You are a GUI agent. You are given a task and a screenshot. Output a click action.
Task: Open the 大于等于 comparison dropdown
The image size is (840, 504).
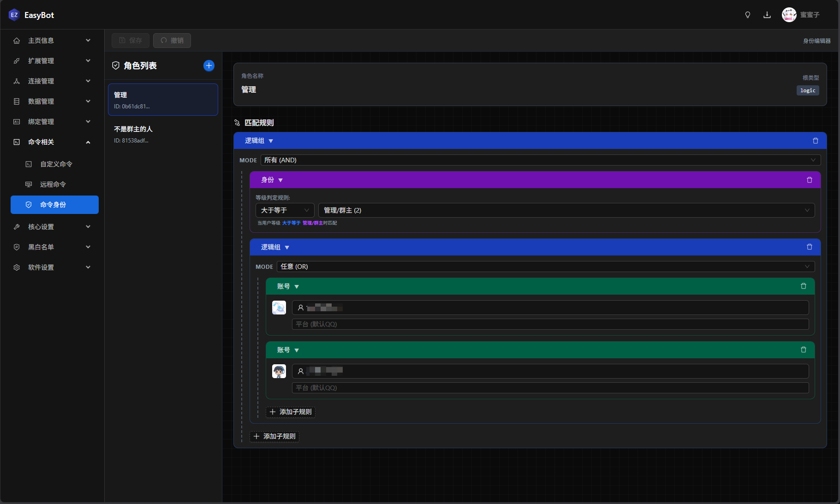(285, 210)
